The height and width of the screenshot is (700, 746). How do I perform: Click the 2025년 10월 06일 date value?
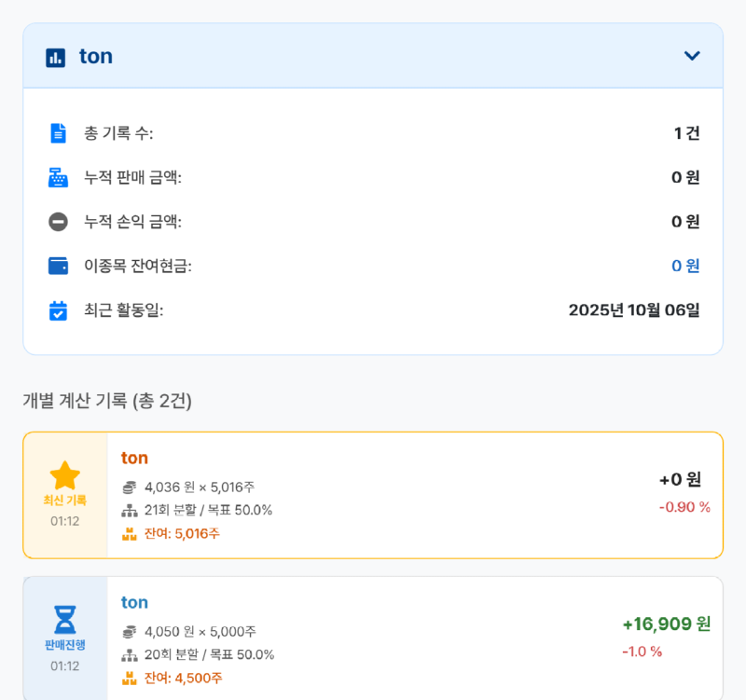634,310
